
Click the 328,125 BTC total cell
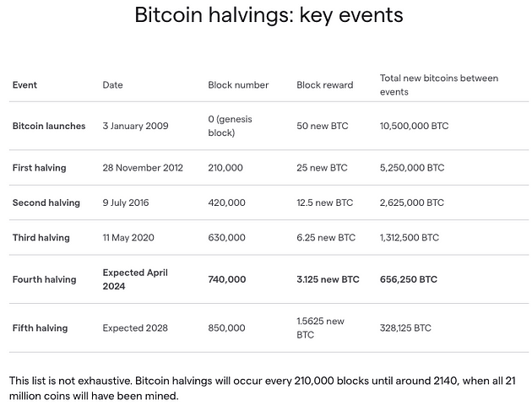405,327
